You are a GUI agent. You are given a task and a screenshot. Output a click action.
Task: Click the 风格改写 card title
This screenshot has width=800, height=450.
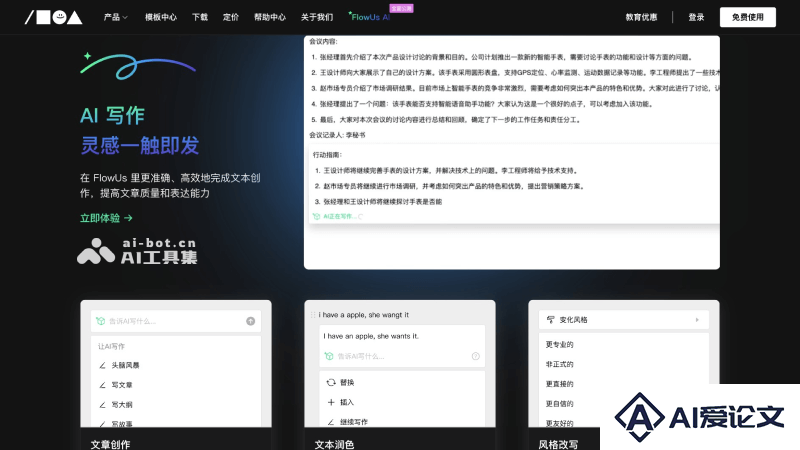point(558,444)
